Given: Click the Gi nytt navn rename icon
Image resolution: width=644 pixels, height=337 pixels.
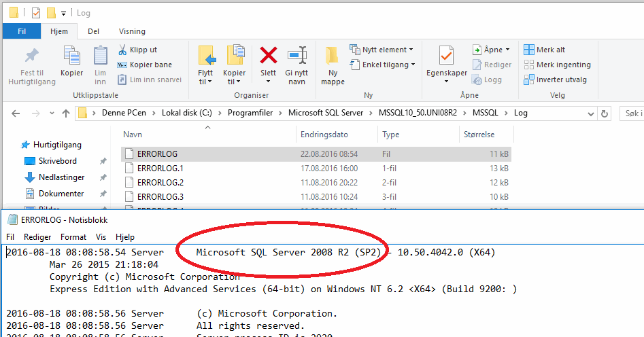Looking at the screenshot, I should (296, 56).
